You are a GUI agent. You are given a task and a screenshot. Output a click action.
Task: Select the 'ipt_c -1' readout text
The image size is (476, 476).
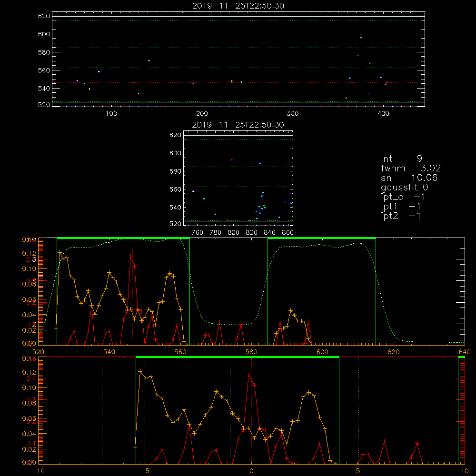[x=403, y=197]
